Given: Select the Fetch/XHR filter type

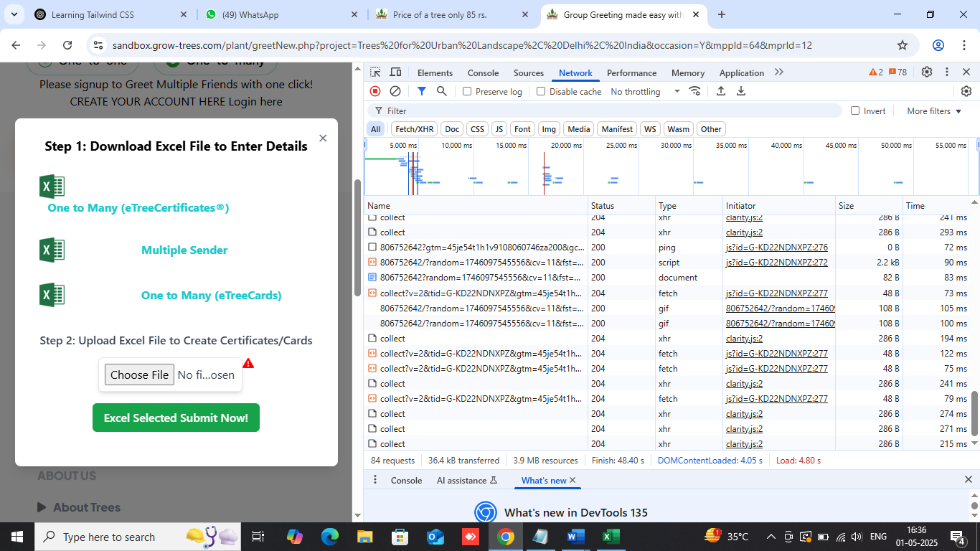Looking at the screenshot, I should point(414,129).
